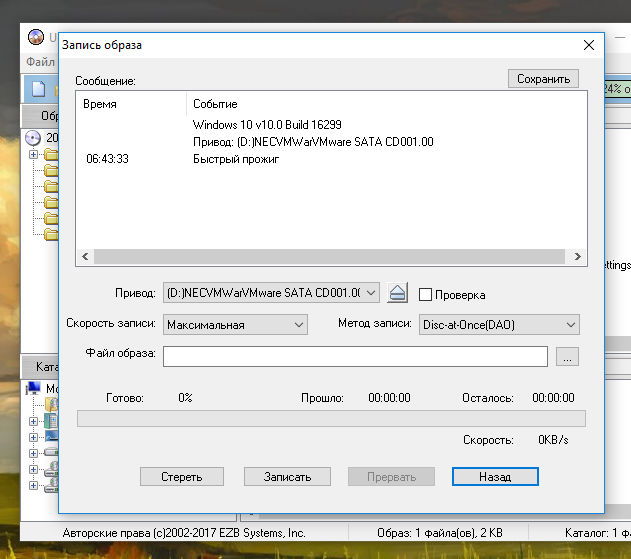Click the Назад button
This screenshot has height=559, width=631.
coord(495,476)
